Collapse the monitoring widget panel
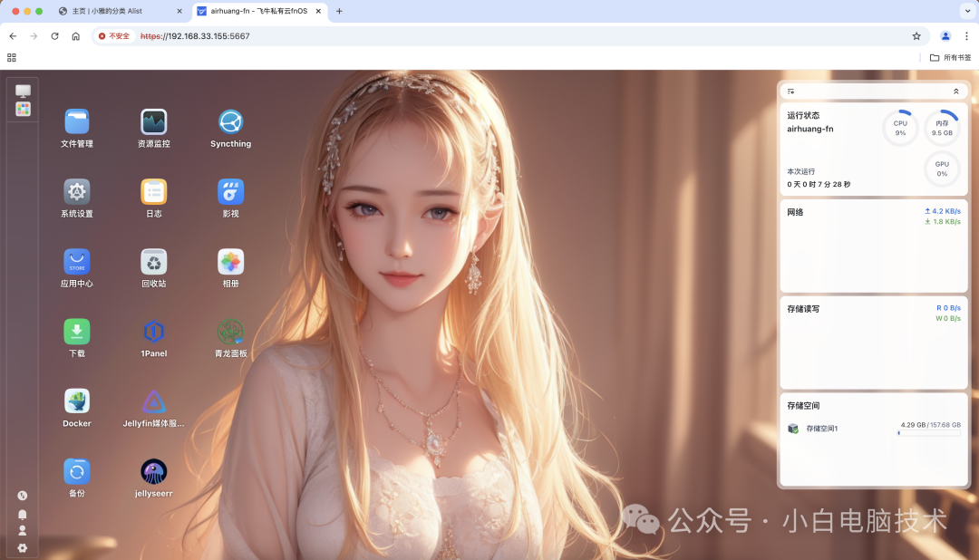 point(955,91)
